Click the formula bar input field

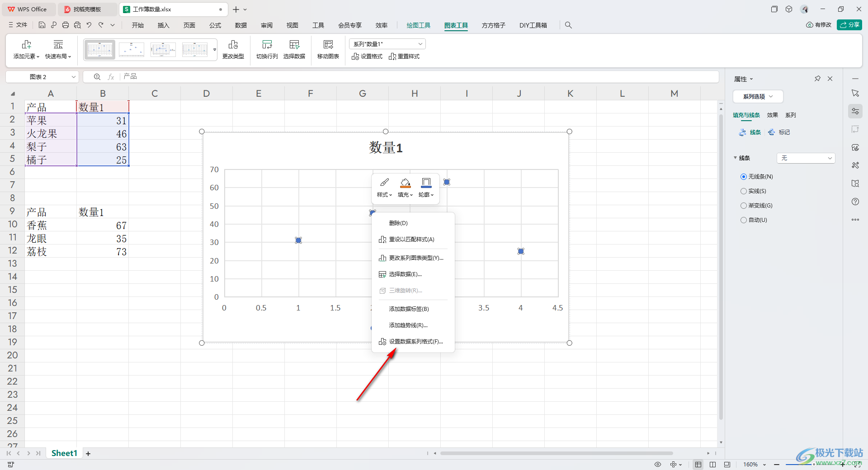coord(420,77)
